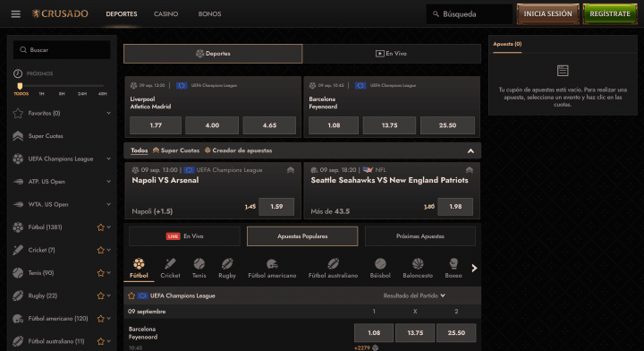Expand UEFA Champions League in sidebar
Image resolution: width=644 pixels, height=351 pixels.
click(108, 159)
